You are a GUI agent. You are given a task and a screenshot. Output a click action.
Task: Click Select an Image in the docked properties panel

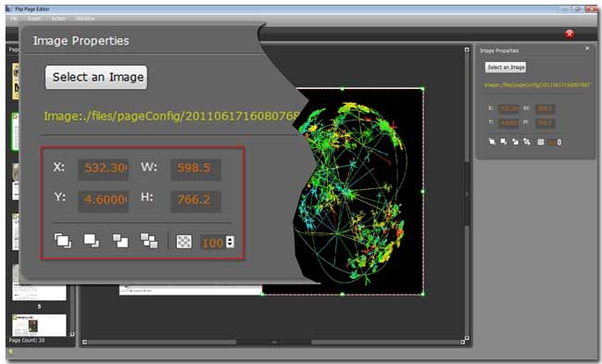point(506,68)
